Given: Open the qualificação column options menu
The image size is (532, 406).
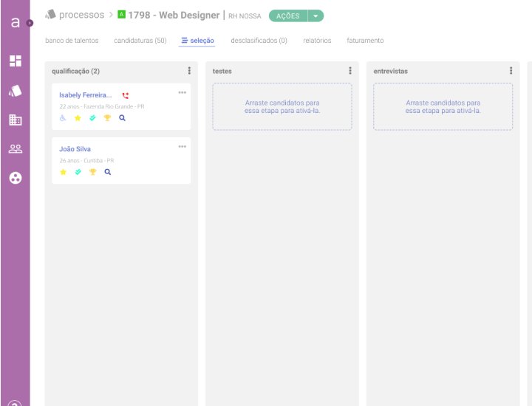Looking at the screenshot, I should point(189,70).
